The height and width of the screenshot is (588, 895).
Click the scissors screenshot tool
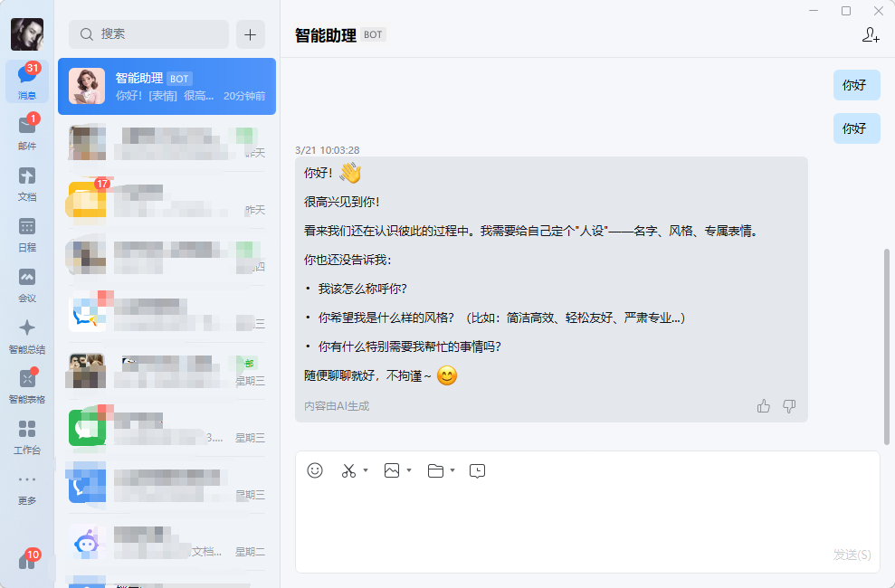tap(348, 470)
